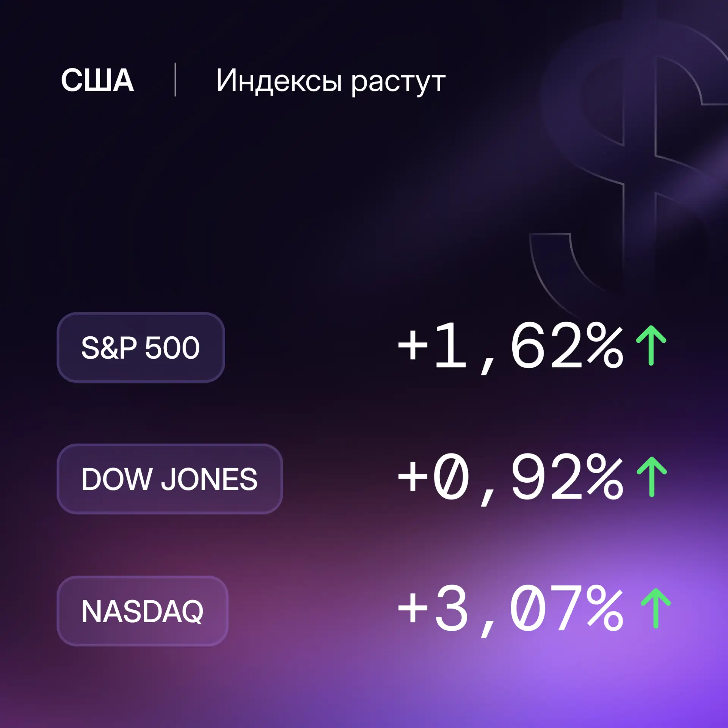
Task: Click the vertical divider after США
Action: [175, 80]
